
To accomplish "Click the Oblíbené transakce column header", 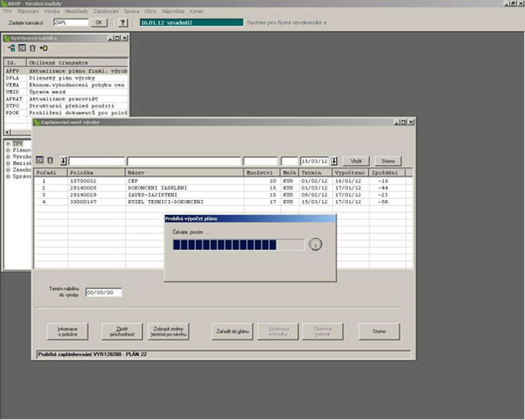I will (x=77, y=62).
